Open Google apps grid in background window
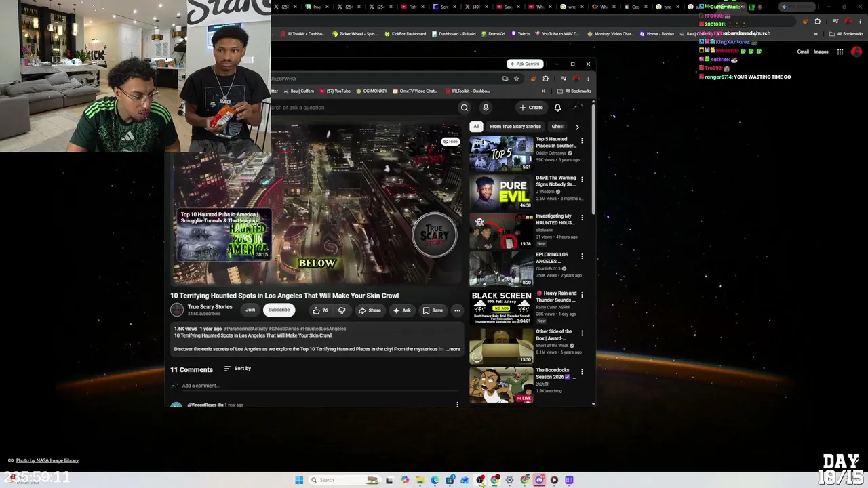 pyautogui.click(x=840, y=52)
